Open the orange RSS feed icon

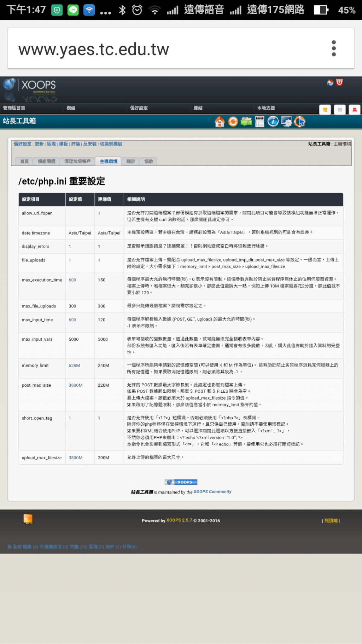[x=28, y=519]
